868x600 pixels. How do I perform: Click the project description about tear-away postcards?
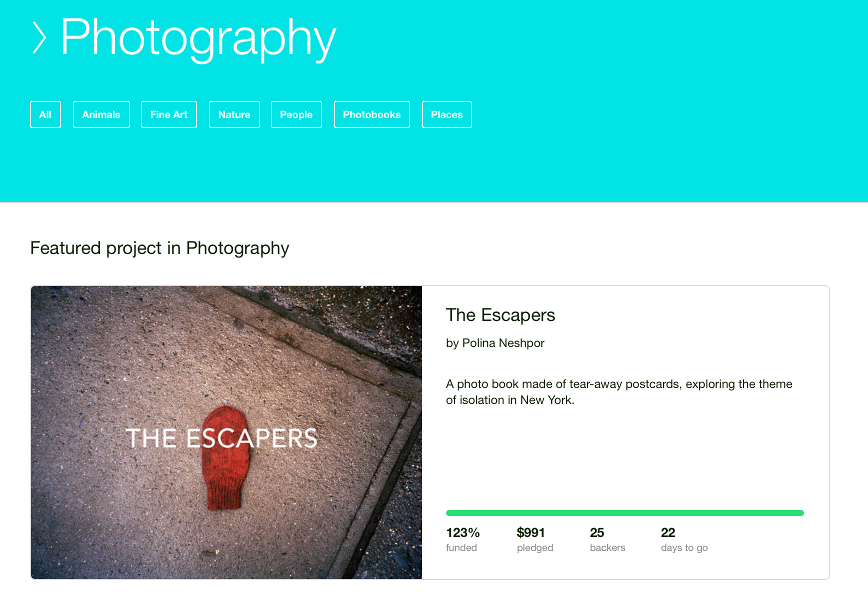click(619, 392)
